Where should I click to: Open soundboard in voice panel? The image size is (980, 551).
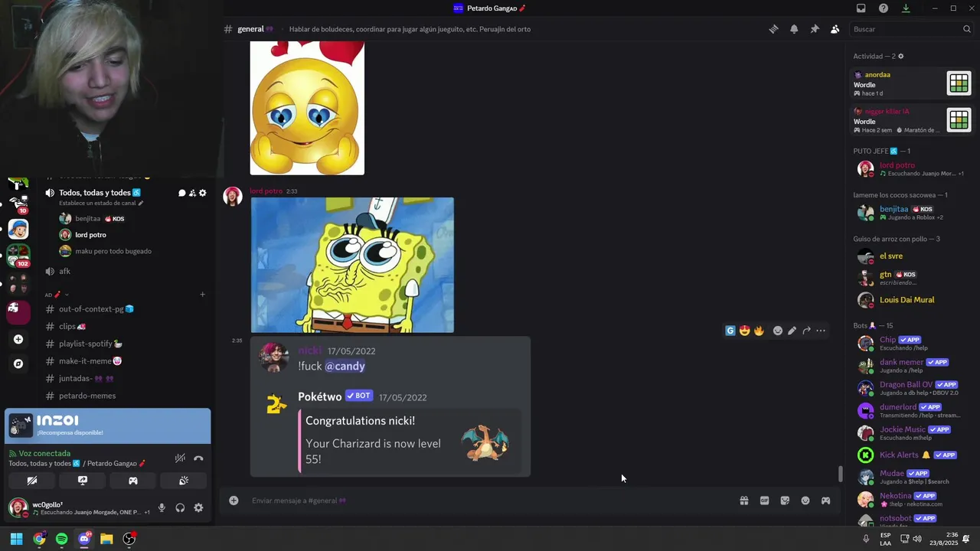(184, 481)
